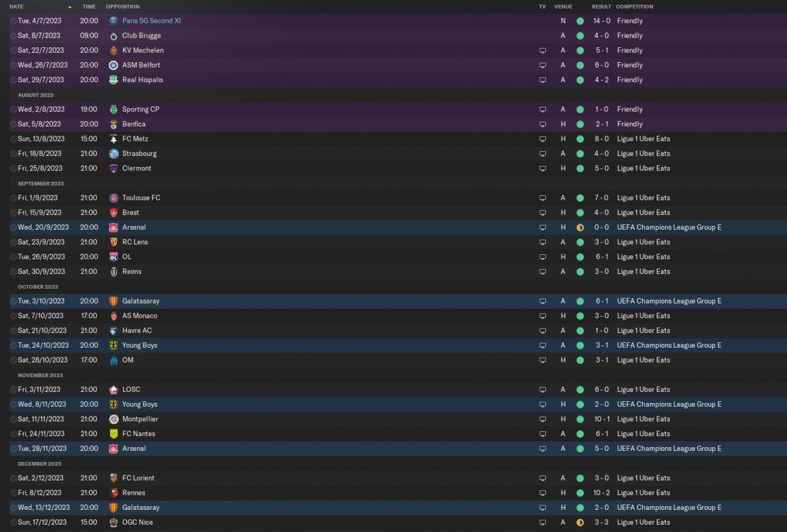Click the Club Brugge club crest icon
This screenshot has height=532, width=787.
pyautogui.click(x=113, y=36)
